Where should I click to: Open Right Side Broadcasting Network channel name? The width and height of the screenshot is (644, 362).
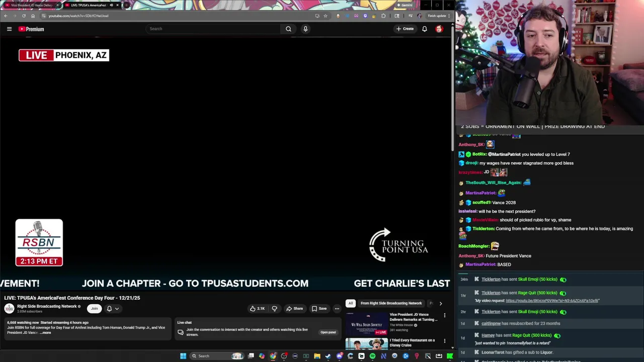click(x=47, y=306)
